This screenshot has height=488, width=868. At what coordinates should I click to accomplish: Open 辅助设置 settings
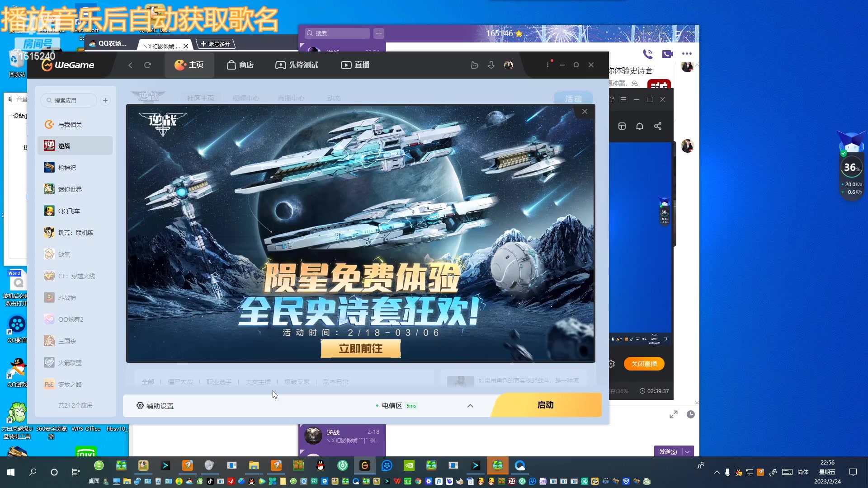[155, 406]
